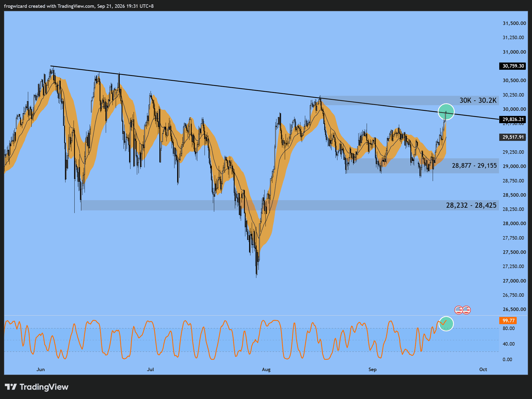Viewport: 532px width, 399px height.
Task: Click the Jul label on time axis
Action: (x=150, y=369)
